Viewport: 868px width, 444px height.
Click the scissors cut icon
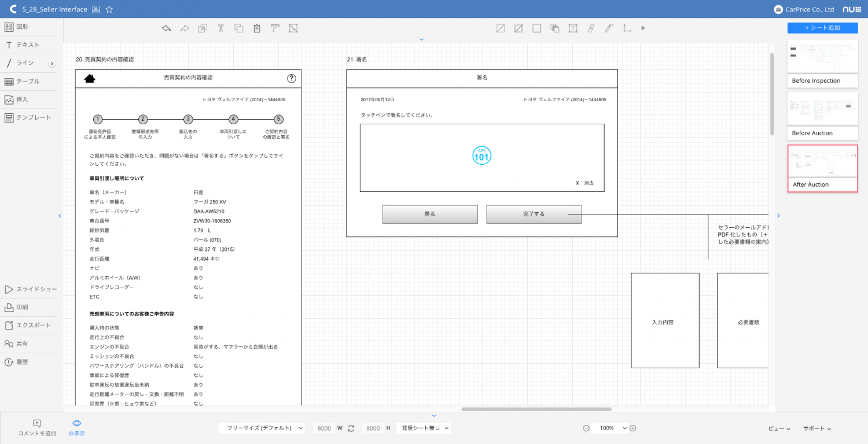[220, 28]
